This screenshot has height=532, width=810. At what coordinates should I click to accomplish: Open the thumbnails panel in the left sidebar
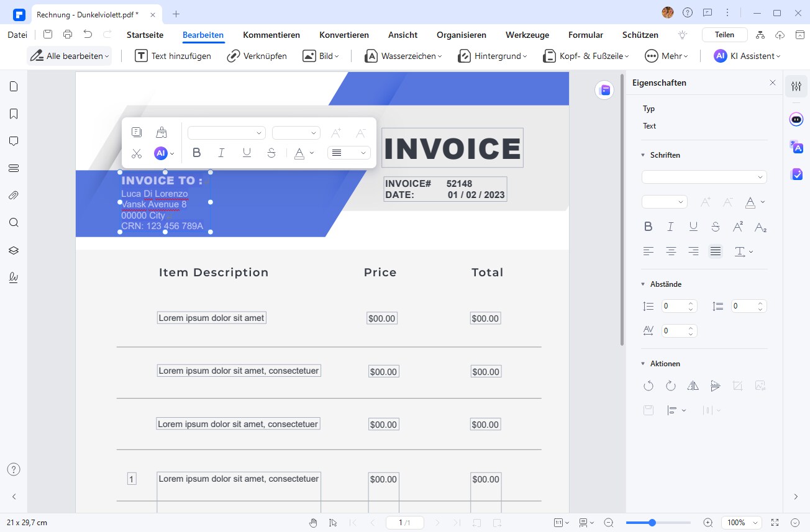point(14,86)
